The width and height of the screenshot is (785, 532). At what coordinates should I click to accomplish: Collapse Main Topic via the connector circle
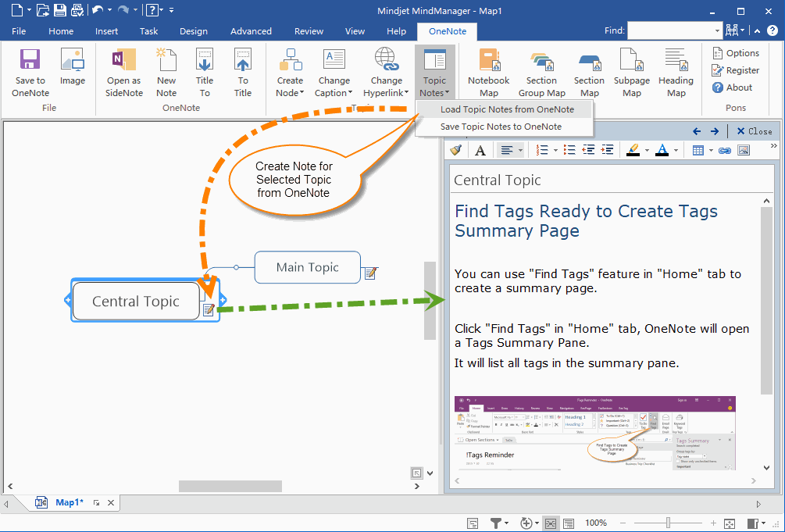[x=237, y=267]
